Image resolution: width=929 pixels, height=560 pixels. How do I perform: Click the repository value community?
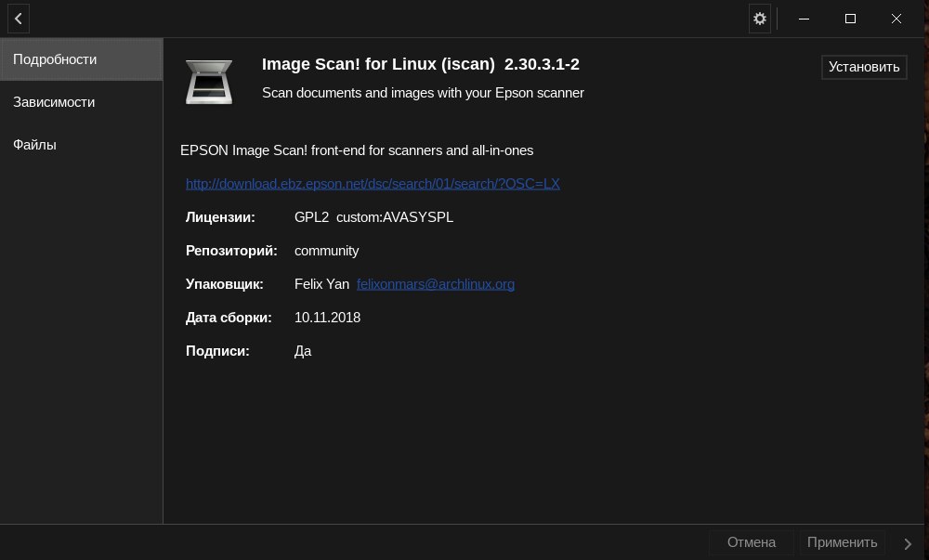326,251
